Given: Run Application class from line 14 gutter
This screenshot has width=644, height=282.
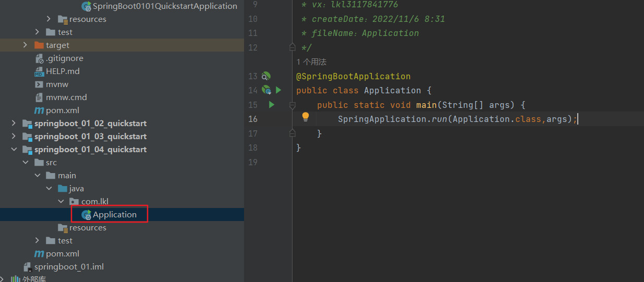Looking at the screenshot, I should tap(278, 90).
